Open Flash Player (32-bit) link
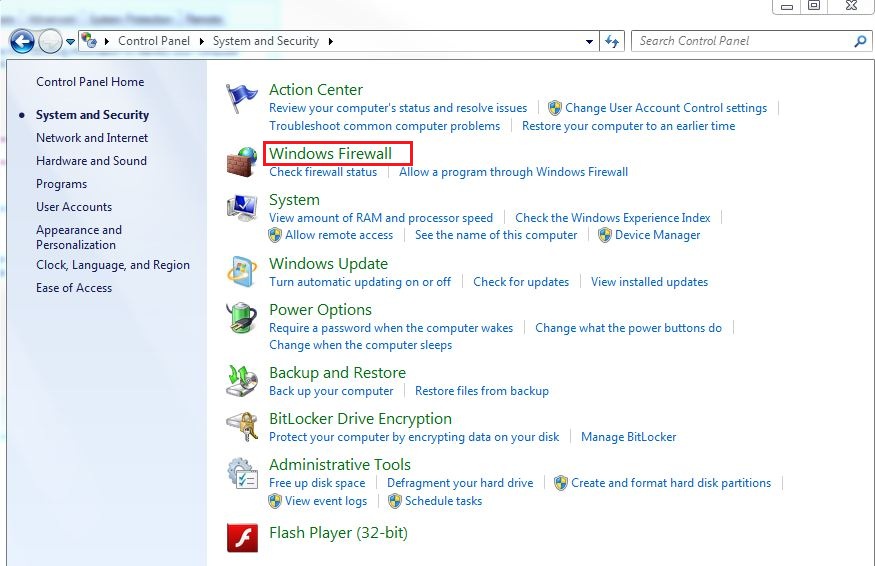The height and width of the screenshot is (566, 875). click(x=338, y=533)
